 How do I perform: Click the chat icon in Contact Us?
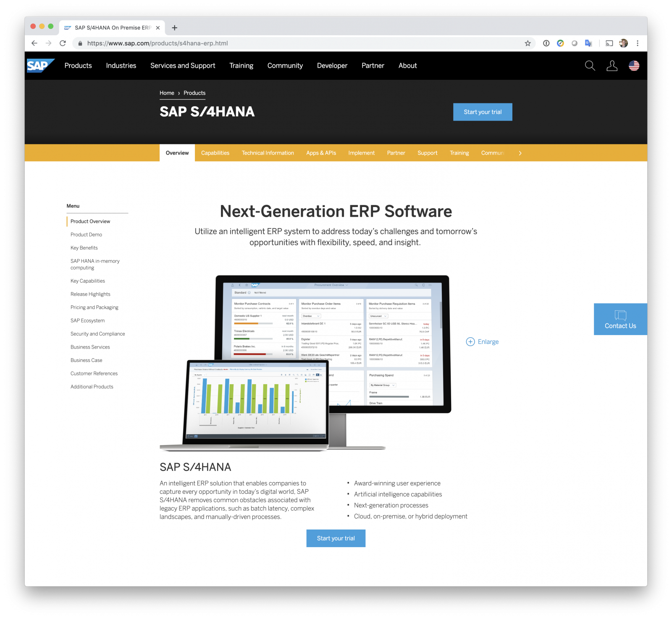pos(620,315)
